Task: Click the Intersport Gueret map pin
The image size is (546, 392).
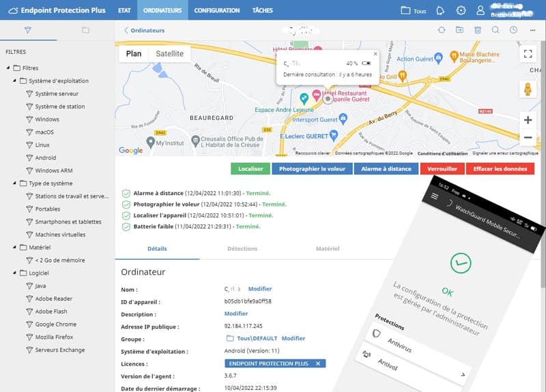Action: click(343, 118)
